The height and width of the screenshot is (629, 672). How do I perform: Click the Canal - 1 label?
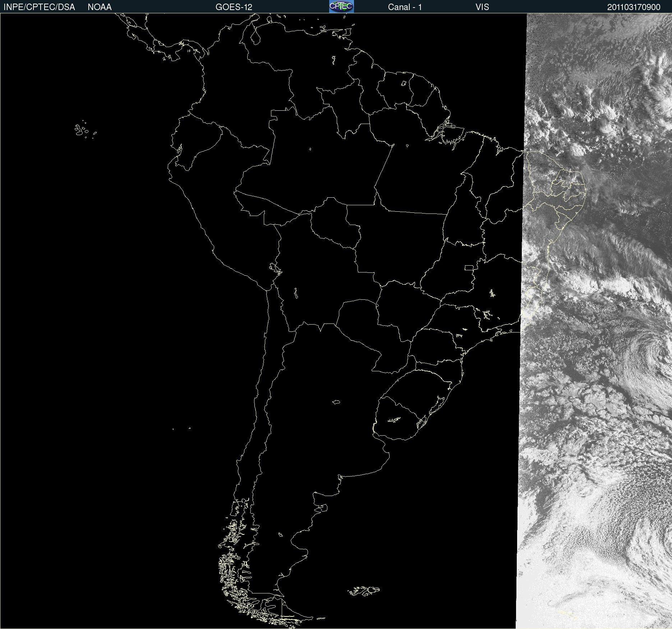pyautogui.click(x=405, y=7)
